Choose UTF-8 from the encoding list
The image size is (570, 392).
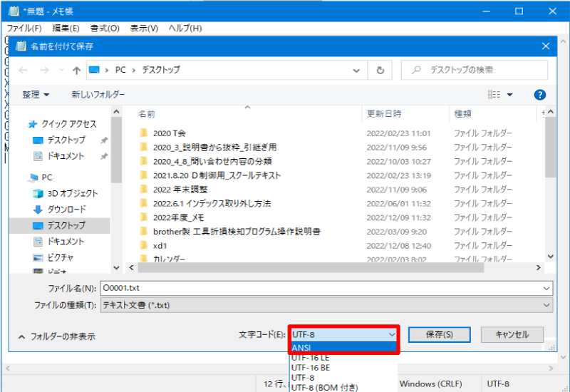303,378
